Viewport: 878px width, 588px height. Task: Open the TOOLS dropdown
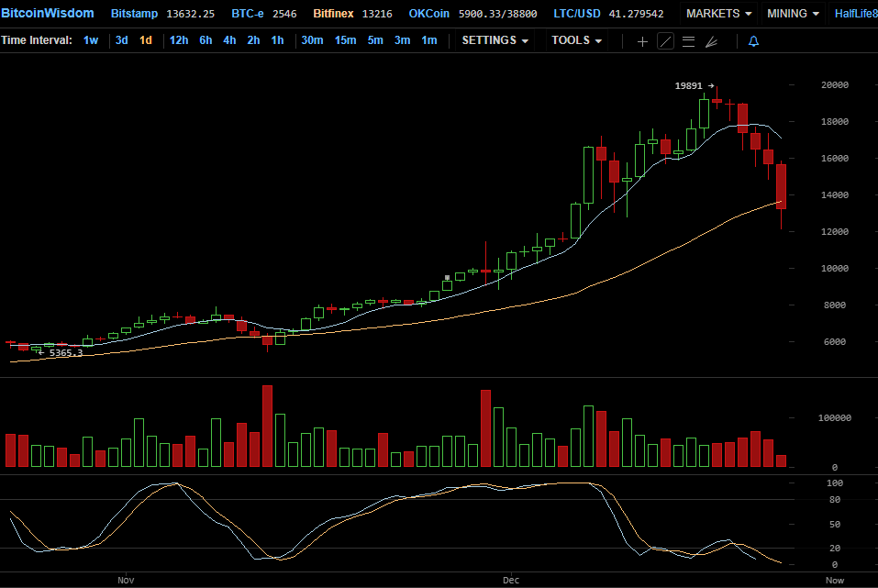[x=577, y=40]
